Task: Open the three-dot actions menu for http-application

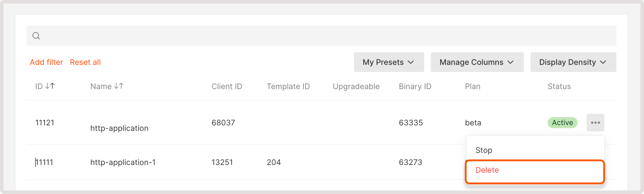Action: [595, 123]
